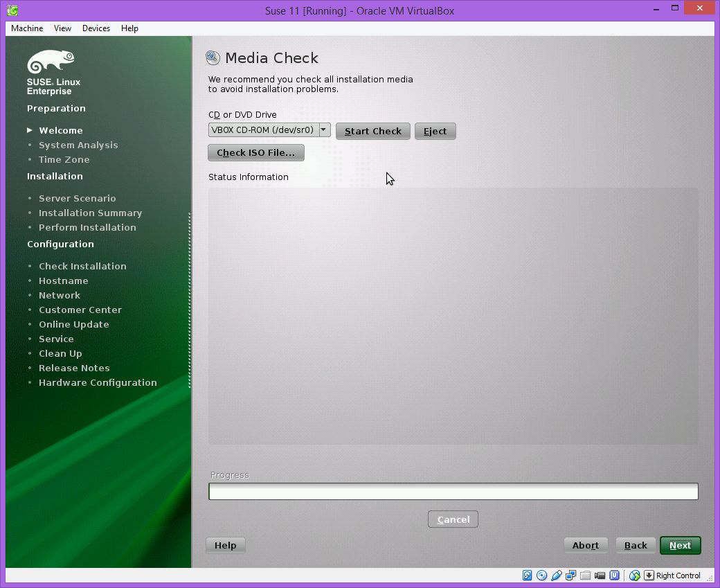Click the Service step
This screenshot has height=588, width=720.
(x=56, y=339)
